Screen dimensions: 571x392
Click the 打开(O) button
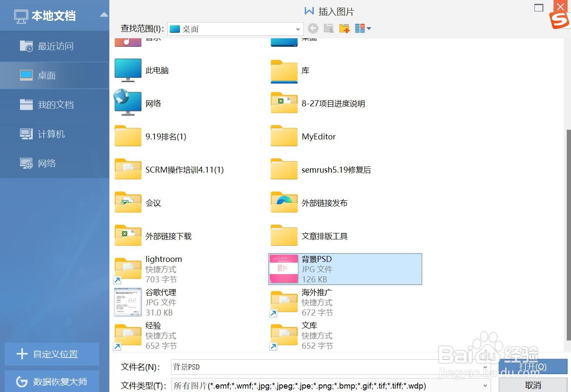533,366
